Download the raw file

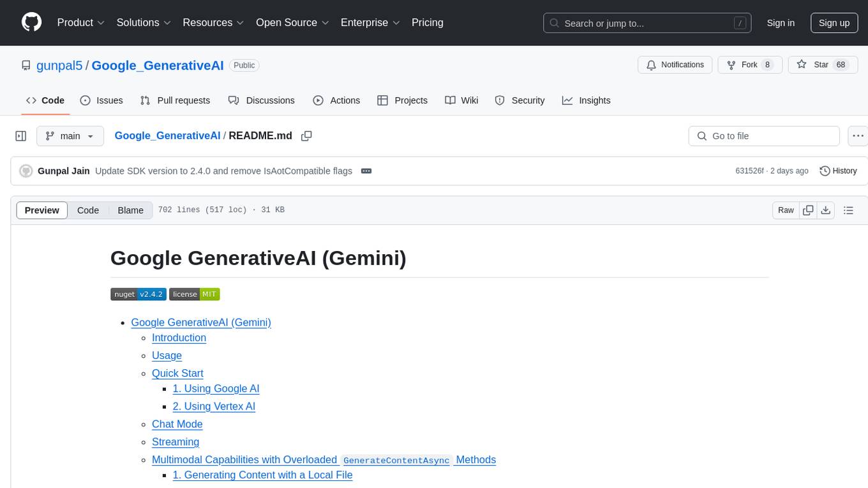pyautogui.click(x=826, y=210)
